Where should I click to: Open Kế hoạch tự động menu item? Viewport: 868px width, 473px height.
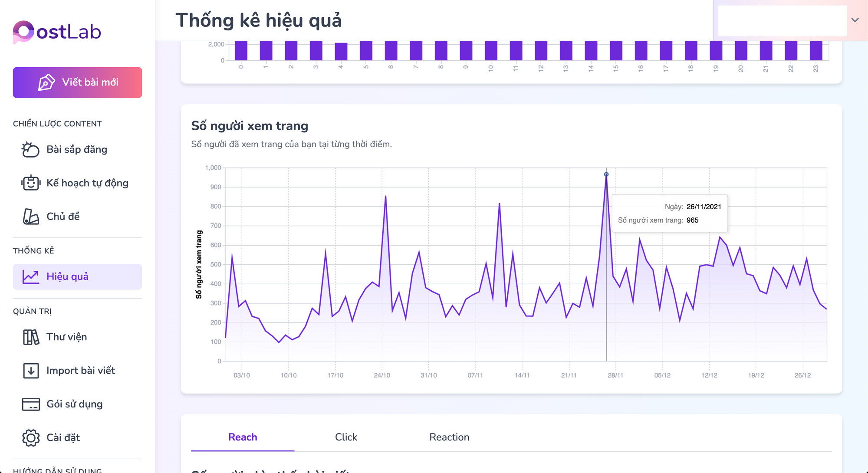click(77, 183)
